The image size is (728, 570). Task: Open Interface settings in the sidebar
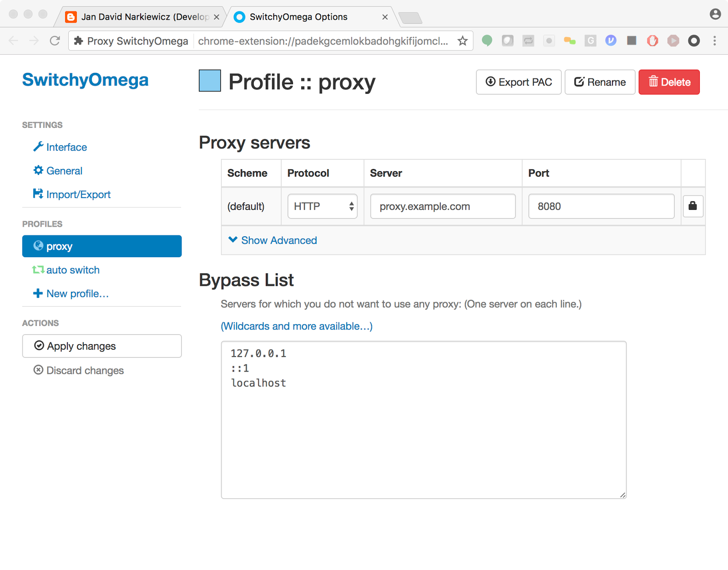(x=66, y=147)
